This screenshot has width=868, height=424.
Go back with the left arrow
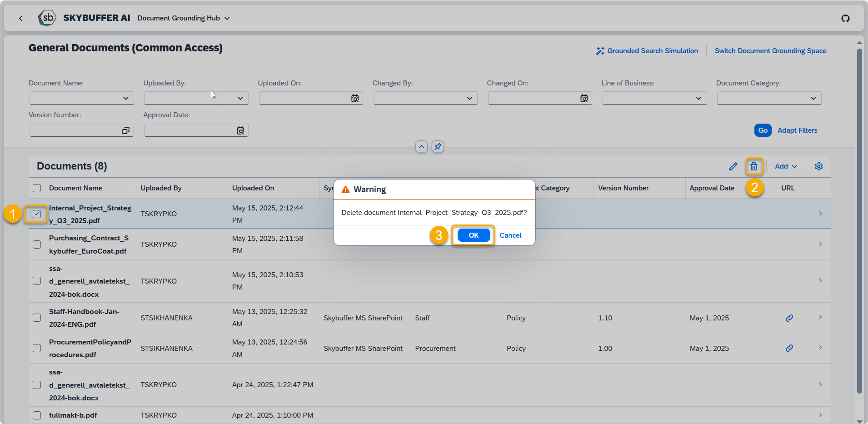20,18
